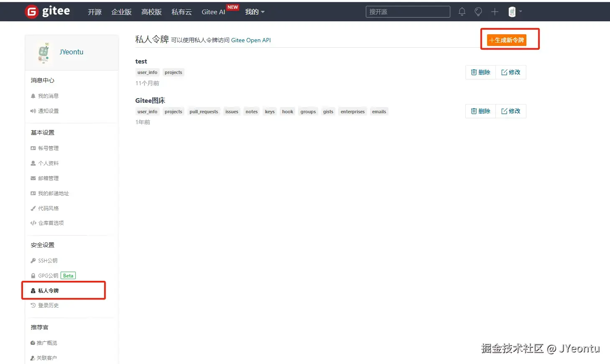610x364 pixels.
Task: Click the issues scope tag
Action: point(232,112)
